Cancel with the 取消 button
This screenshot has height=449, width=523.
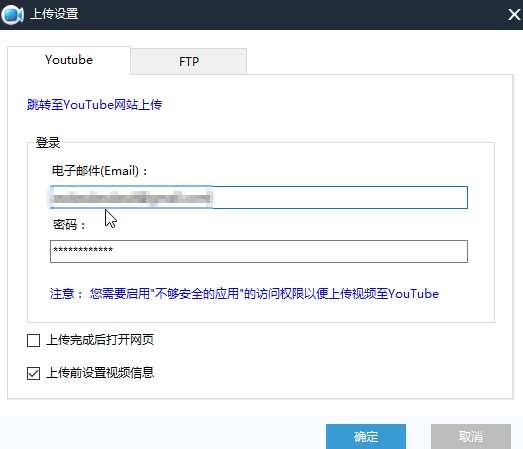pos(471,436)
